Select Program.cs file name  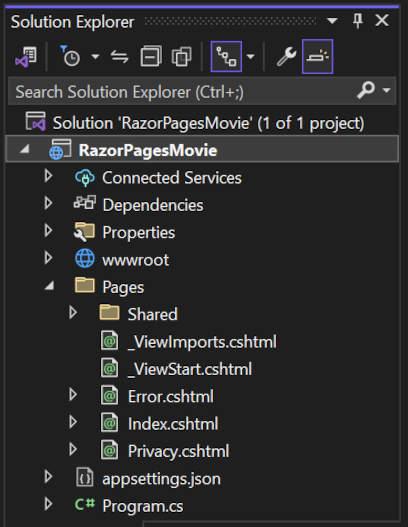pyautogui.click(x=143, y=506)
